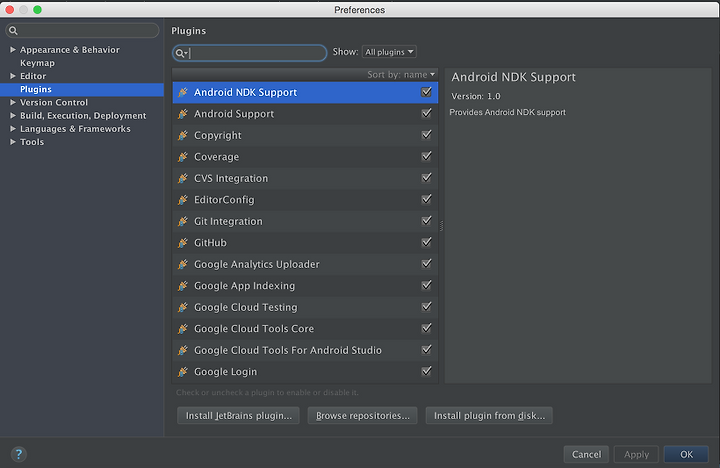The image size is (720, 468).
Task: Open the Show All plugins dropdown
Action: pyautogui.click(x=389, y=52)
